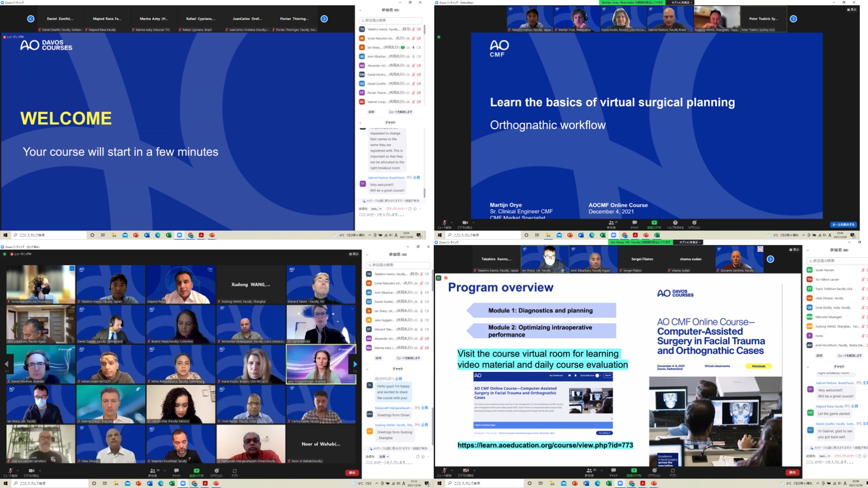Unmute microphone in gallery view window
The height and width of the screenshot is (488, 868).
10,472
